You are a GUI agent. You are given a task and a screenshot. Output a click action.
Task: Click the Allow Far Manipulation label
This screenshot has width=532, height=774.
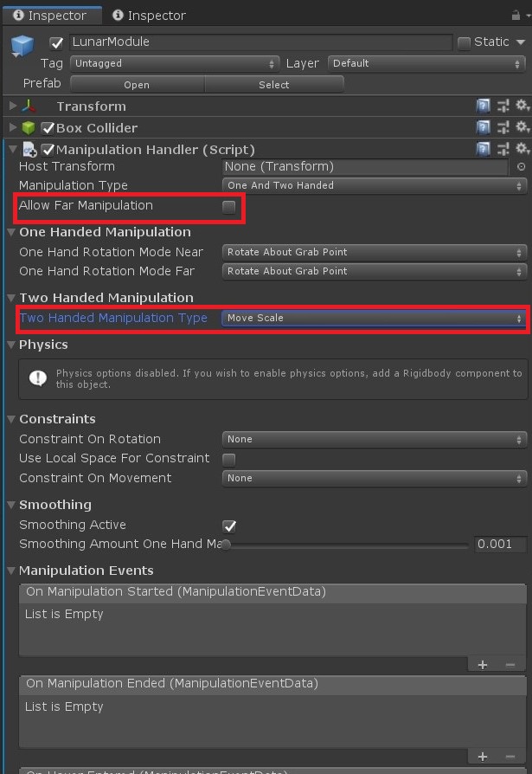pos(86,205)
